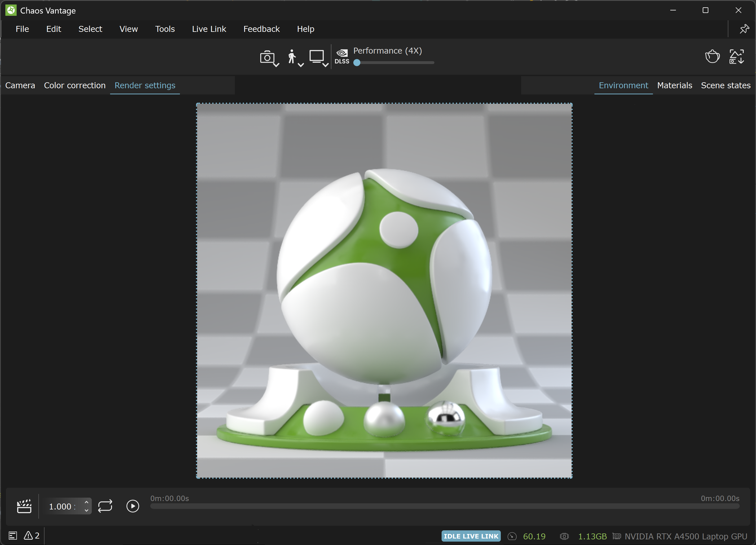The height and width of the screenshot is (545, 756).
Task: Open the Edit menu
Action: (54, 29)
